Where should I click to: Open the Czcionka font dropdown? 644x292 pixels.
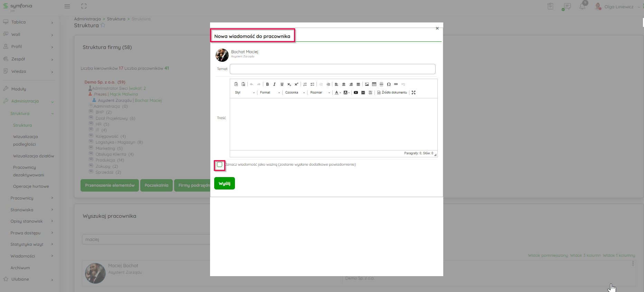[295, 93]
